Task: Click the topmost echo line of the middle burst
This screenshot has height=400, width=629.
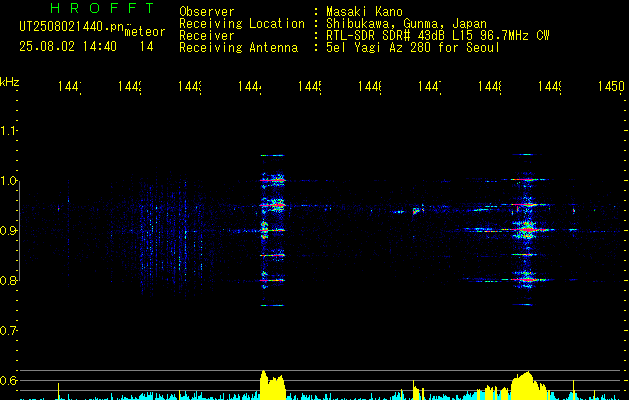Action: (272, 155)
